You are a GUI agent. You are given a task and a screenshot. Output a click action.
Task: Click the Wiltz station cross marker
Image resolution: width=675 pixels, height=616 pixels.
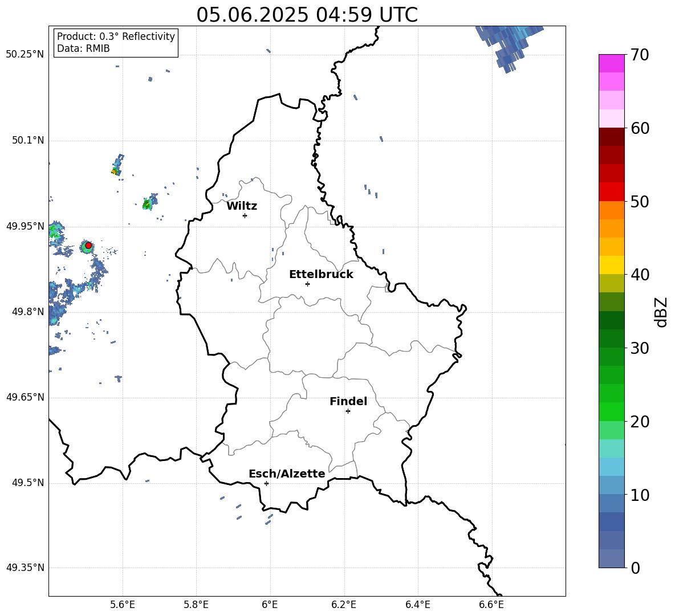245,215
